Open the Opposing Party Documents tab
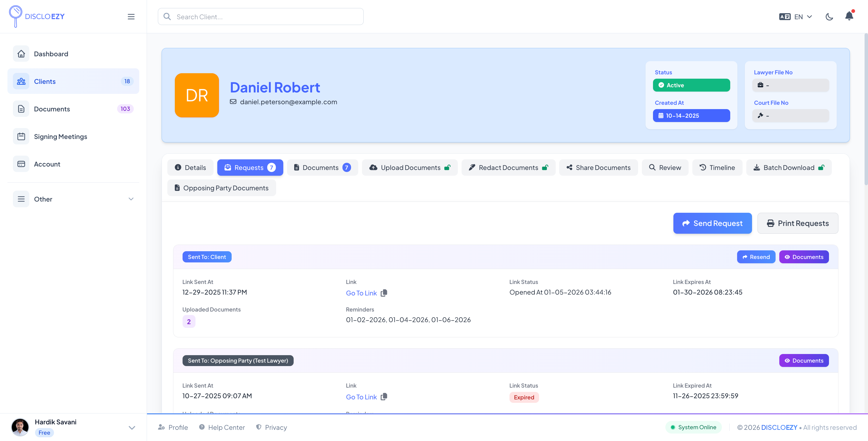Screen dimensions: 868x441 pyautogui.click(x=221, y=188)
